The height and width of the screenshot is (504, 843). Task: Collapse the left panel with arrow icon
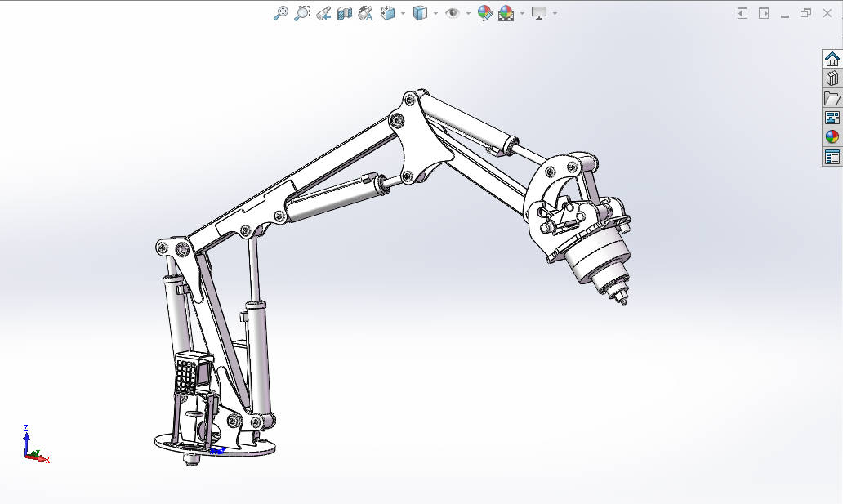[743, 13]
